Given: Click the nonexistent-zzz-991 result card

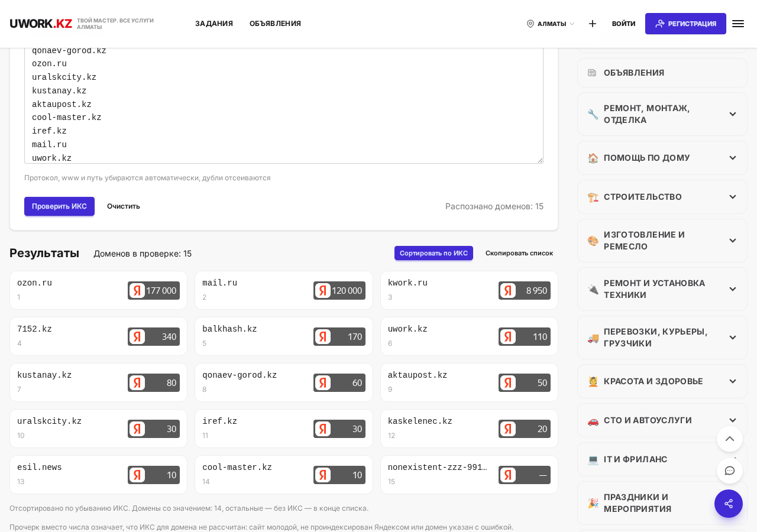Looking at the screenshot, I should coord(469,475).
